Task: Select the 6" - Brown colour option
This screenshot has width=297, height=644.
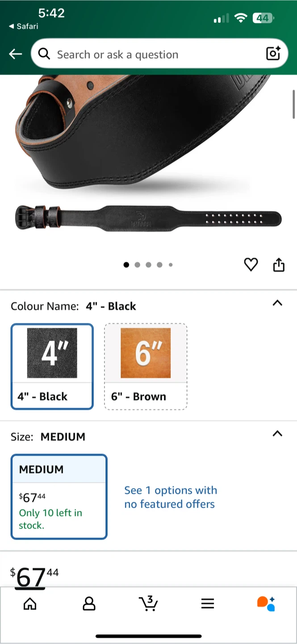Action: 146,366
